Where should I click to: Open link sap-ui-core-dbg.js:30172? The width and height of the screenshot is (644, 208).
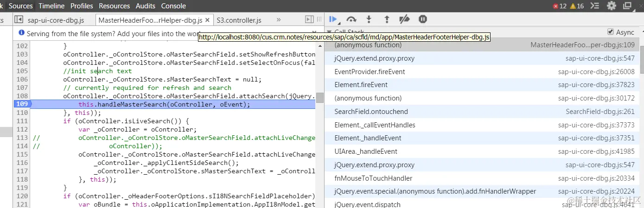(x=596, y=98)
